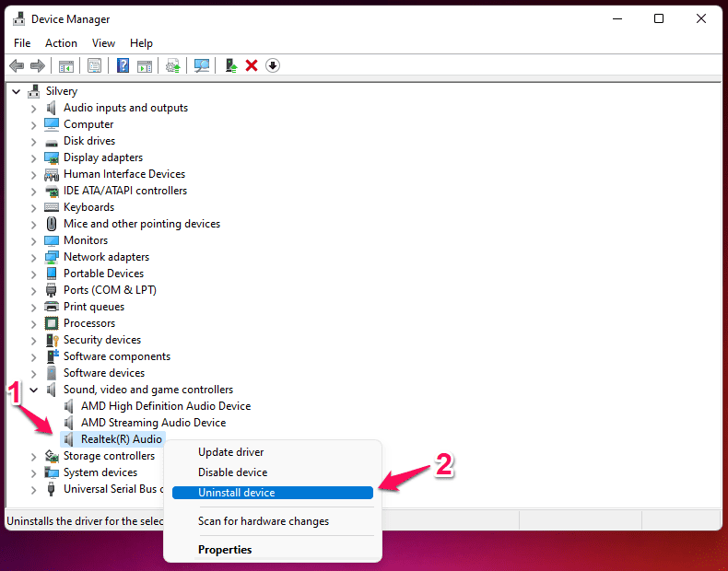
Task: Click Scan for hardware changes monitor icon
Action: click(202, 65)
